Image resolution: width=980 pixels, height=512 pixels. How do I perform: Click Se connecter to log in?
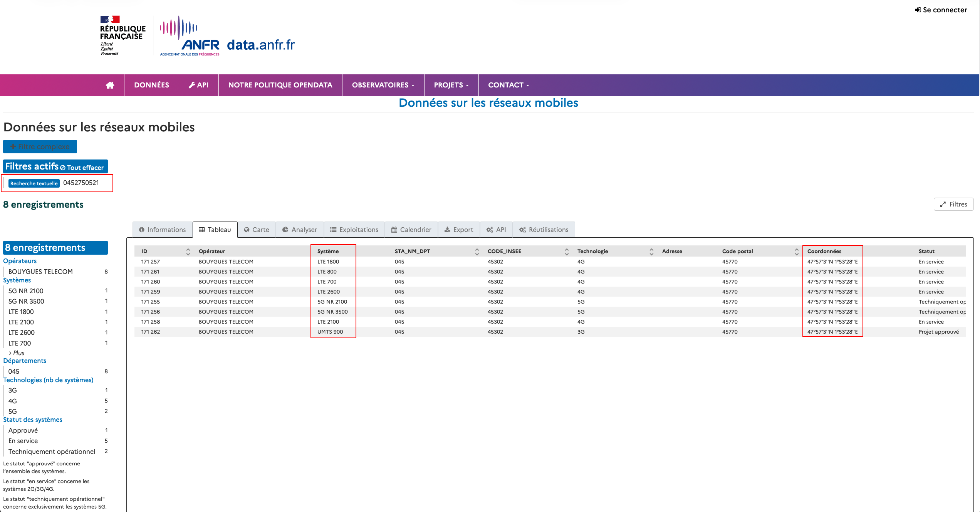(941, 10)
